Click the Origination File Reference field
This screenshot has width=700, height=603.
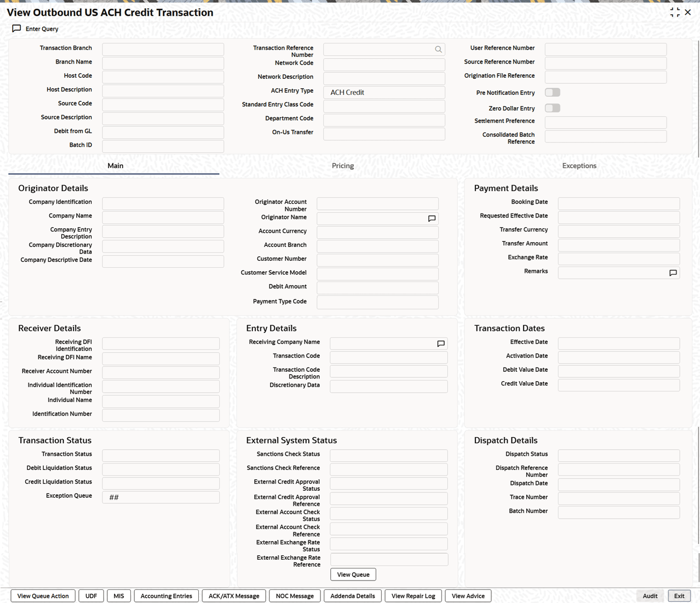[605, 77]
